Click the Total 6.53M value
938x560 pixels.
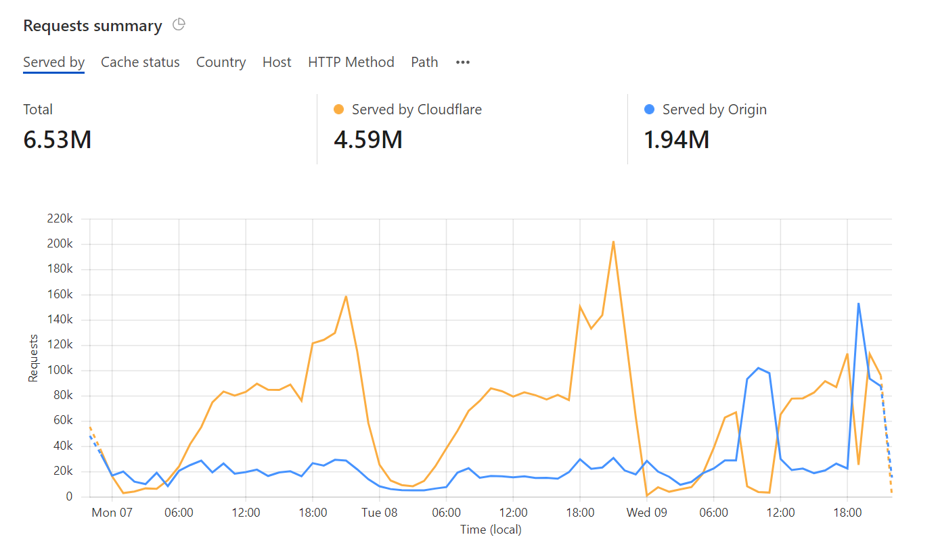point(57,139)
